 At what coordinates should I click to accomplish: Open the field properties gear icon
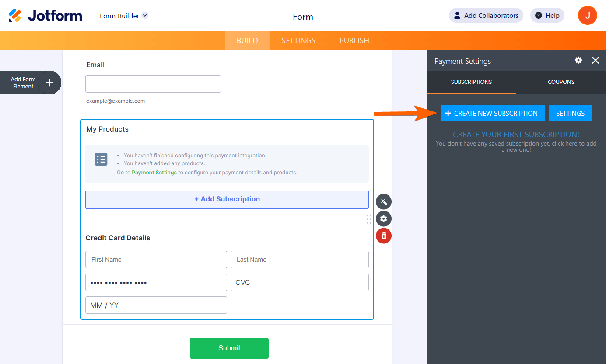point(384,218)
